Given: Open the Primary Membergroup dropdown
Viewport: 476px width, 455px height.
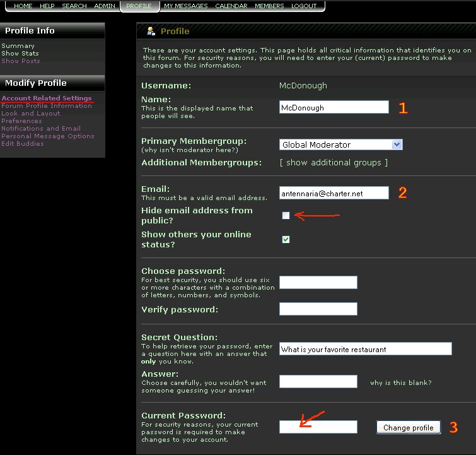Looking at the screenshot, I should point(340,145).
